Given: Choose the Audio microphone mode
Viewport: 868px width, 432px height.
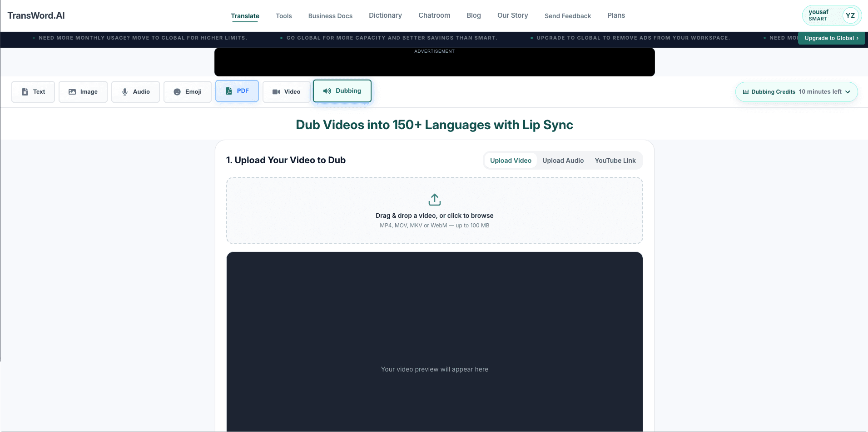Looking at the screenshot, I should 135,92.
